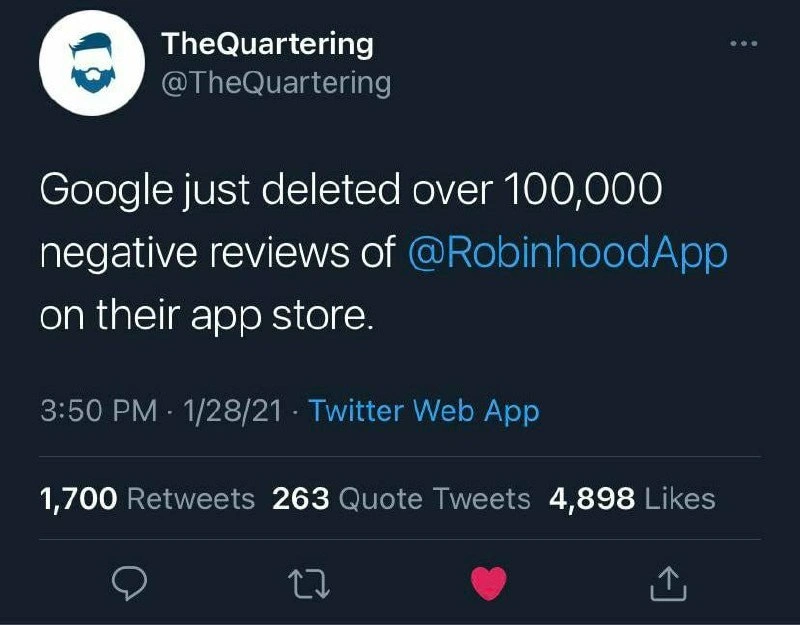The height and width of the screenshot is (625, 800).
Task: Click the text "negative reviews of"
Action: point(218,252)
